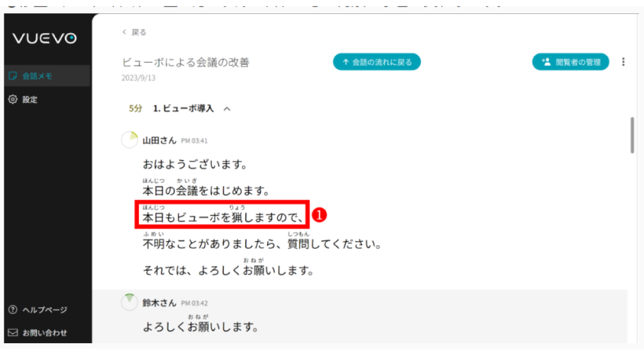Click the vertical scrollbar thumb
Image resolution: width=644 pixels, height=362 pixels.
point(632,134)
